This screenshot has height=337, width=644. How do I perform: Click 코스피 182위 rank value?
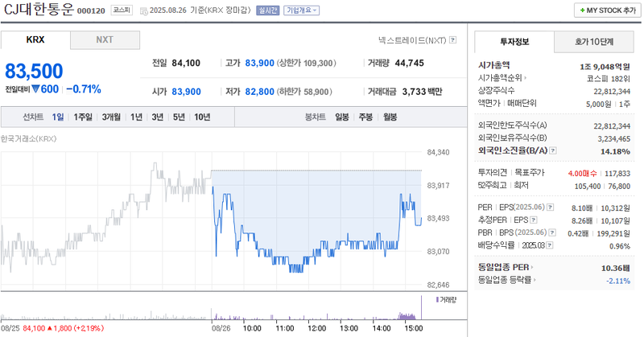[x=609, y=79]
